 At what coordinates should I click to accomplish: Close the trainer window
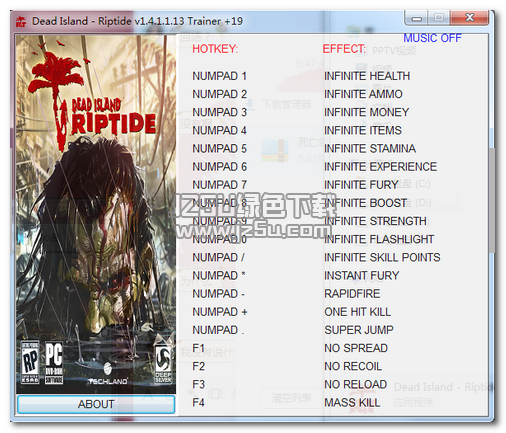[469, 18]
